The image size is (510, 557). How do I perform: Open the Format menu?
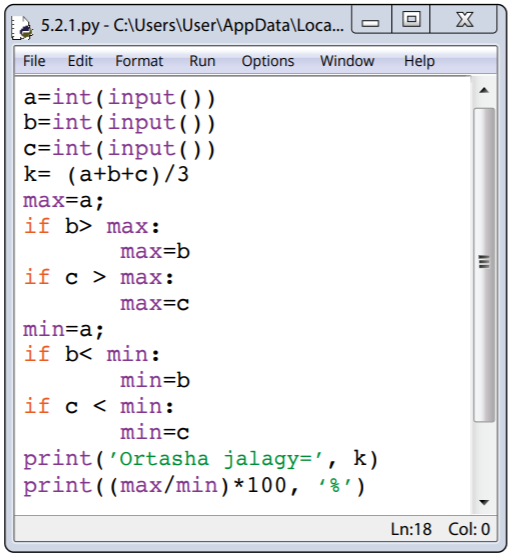(139, 61)
